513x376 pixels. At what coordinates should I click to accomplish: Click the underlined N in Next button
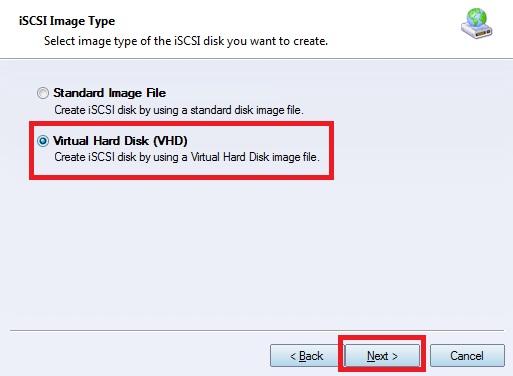(371, 356)
